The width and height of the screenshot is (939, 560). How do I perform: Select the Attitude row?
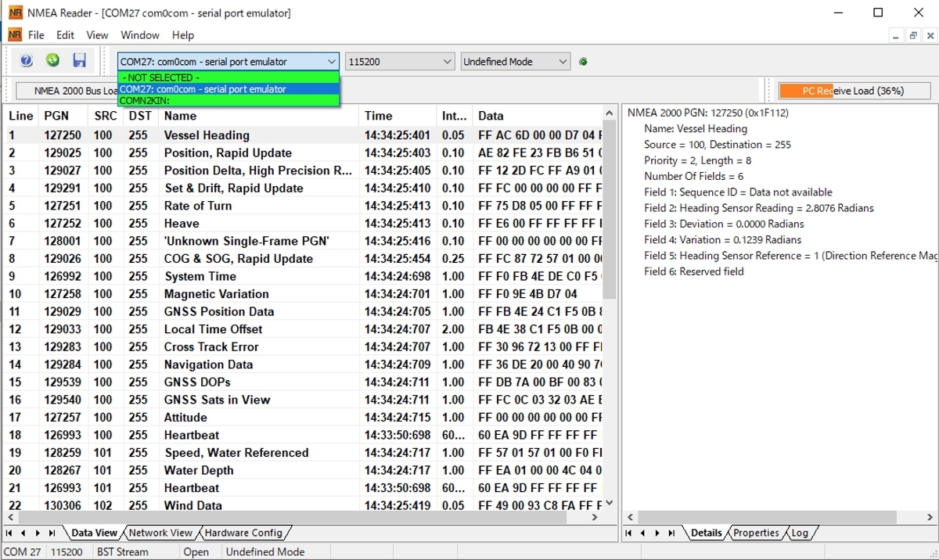[x=304, y=418]
